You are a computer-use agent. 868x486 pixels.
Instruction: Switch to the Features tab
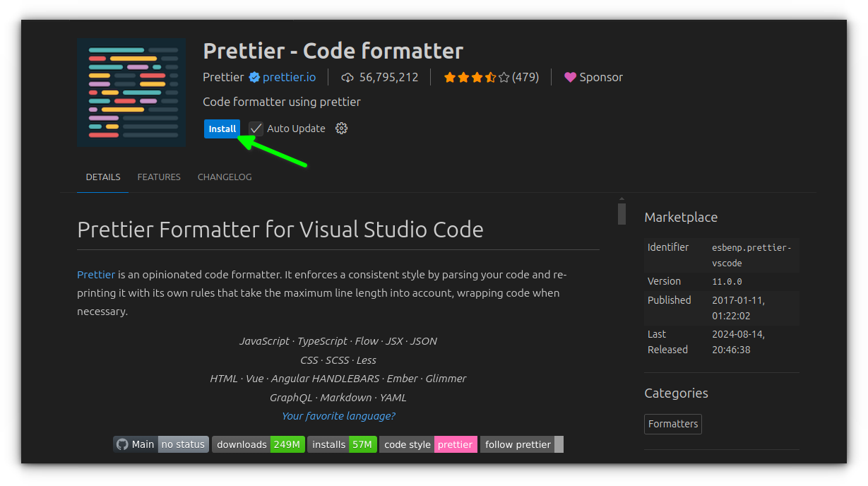pos(159,177)
